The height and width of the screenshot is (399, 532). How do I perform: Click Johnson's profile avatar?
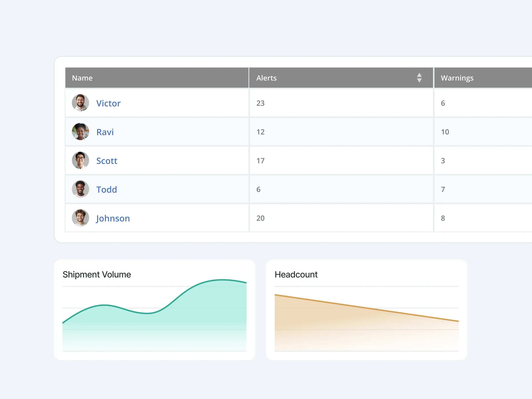(80, 218)
